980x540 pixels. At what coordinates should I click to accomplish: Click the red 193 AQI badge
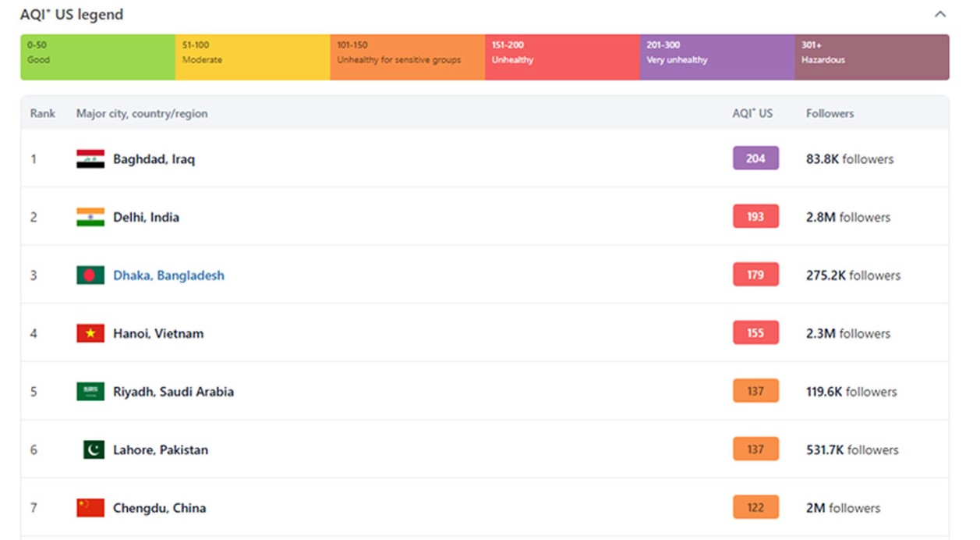point(755,217)
